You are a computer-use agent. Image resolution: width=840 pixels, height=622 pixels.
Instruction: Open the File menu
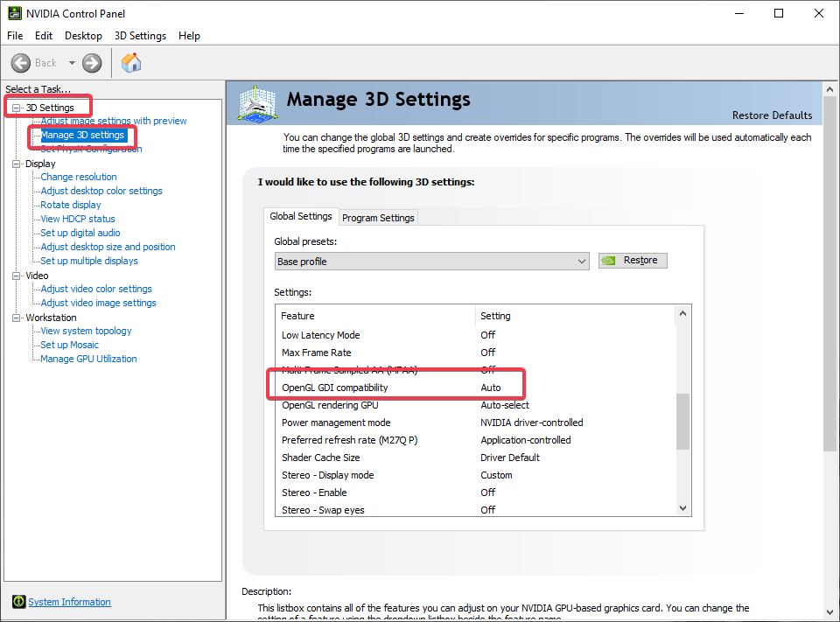click(x=15, y=36)
